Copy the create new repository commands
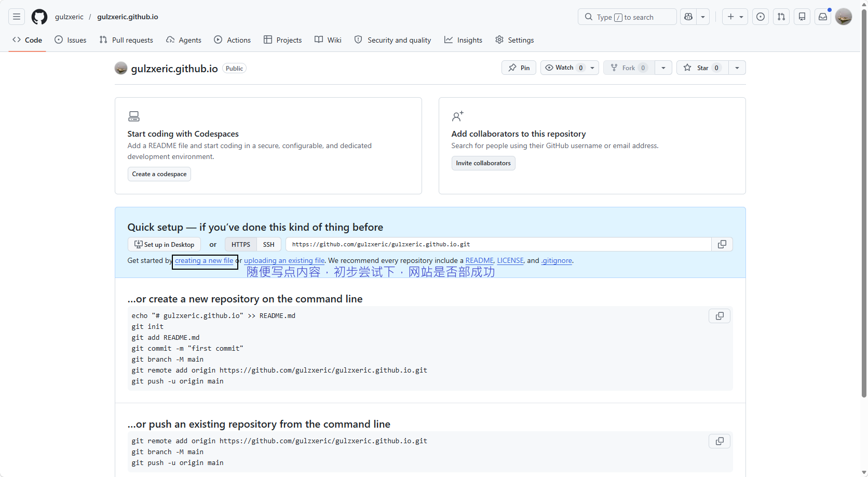868x477 pixels. [720, 316]
